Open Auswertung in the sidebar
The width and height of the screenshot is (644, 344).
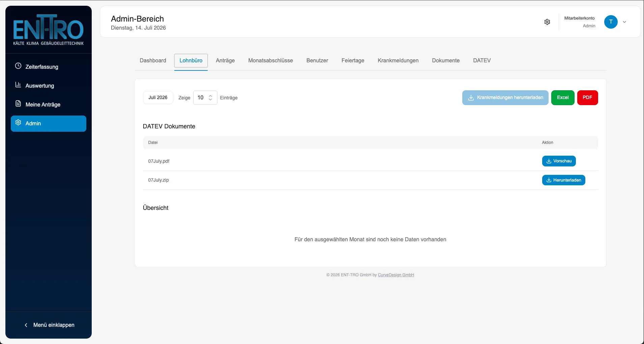click(x=49, y=86)
